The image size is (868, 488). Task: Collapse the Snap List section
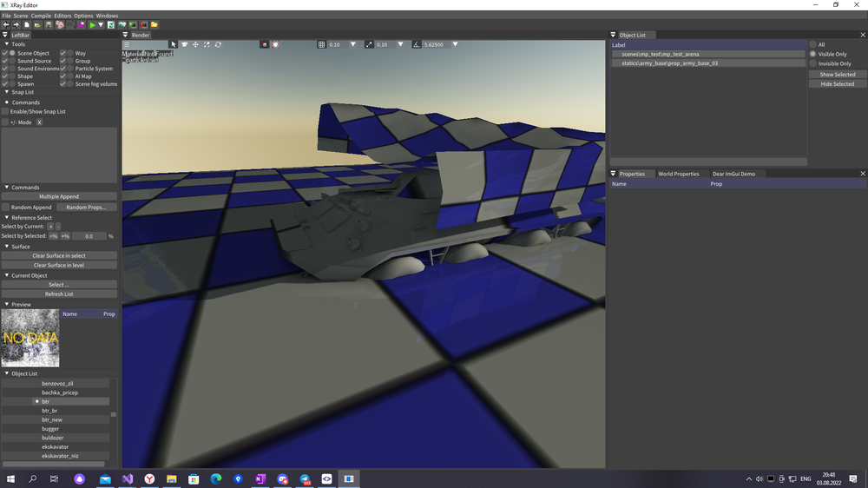pos(7,92)
